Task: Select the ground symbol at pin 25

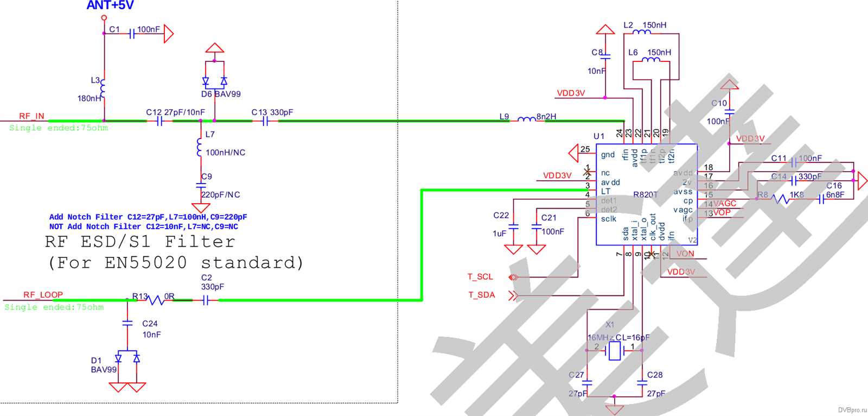Action: pos(574,153)
